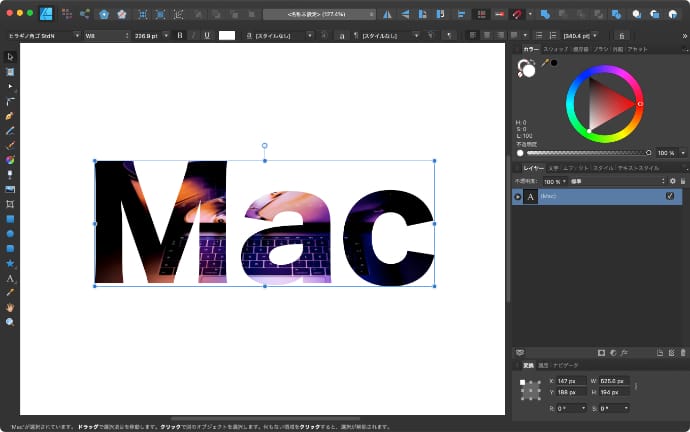Click the underline U button

pos(206,35)
